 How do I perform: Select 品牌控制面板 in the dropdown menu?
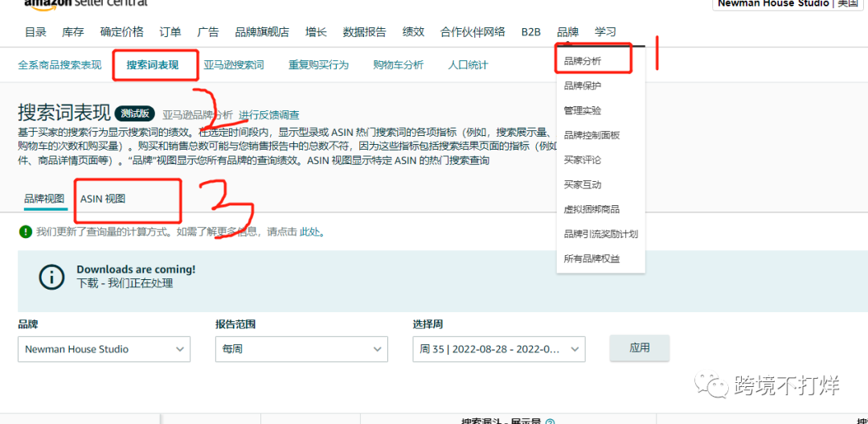click(x=592, y=135)
